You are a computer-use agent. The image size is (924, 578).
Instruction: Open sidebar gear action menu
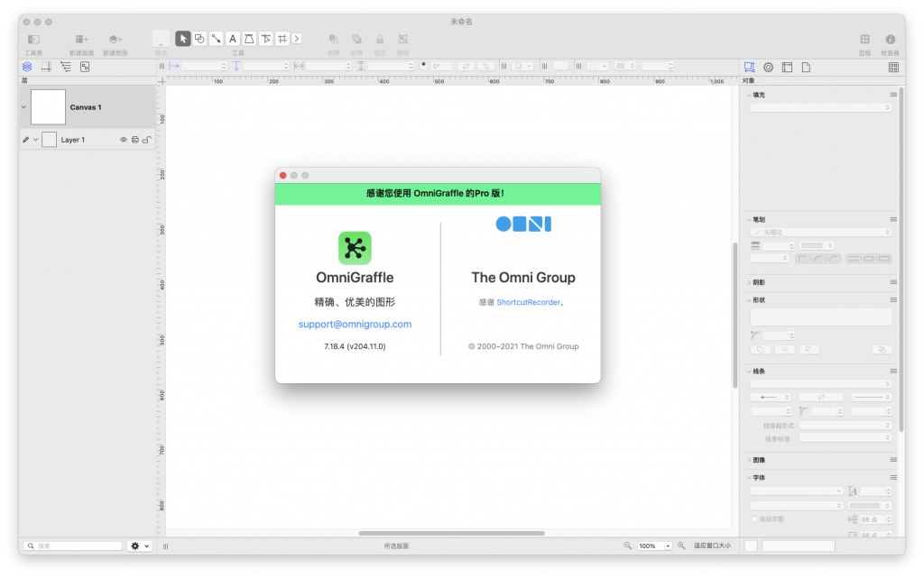(140, 546)
